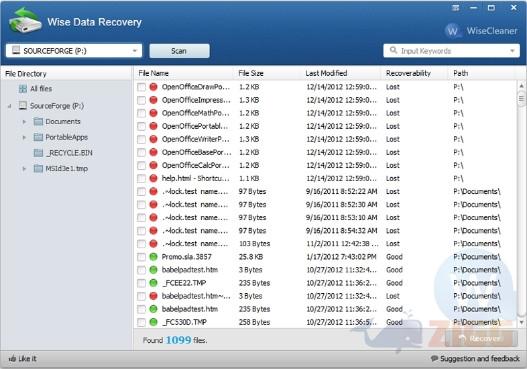The height and width of the screenshot is (369, 527).
Task: Click the menu icon in title bar
Action: pyautogui.click(x=455, y=8)
